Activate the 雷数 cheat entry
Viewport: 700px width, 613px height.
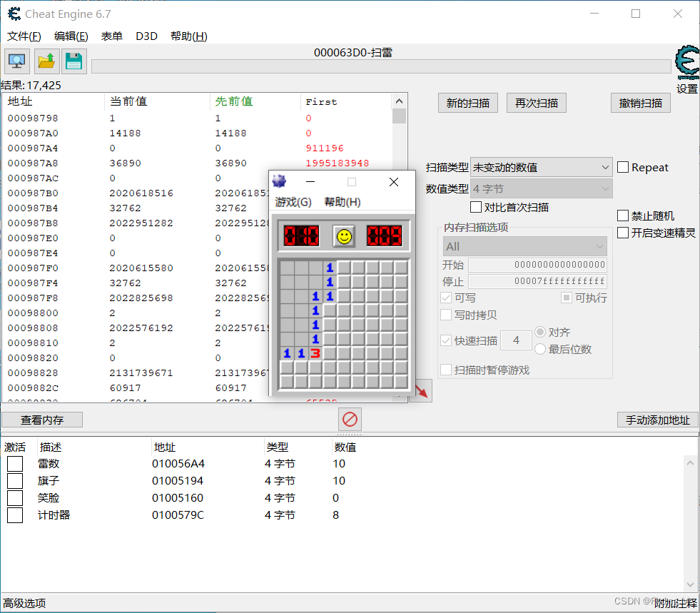tap(15, 463)
